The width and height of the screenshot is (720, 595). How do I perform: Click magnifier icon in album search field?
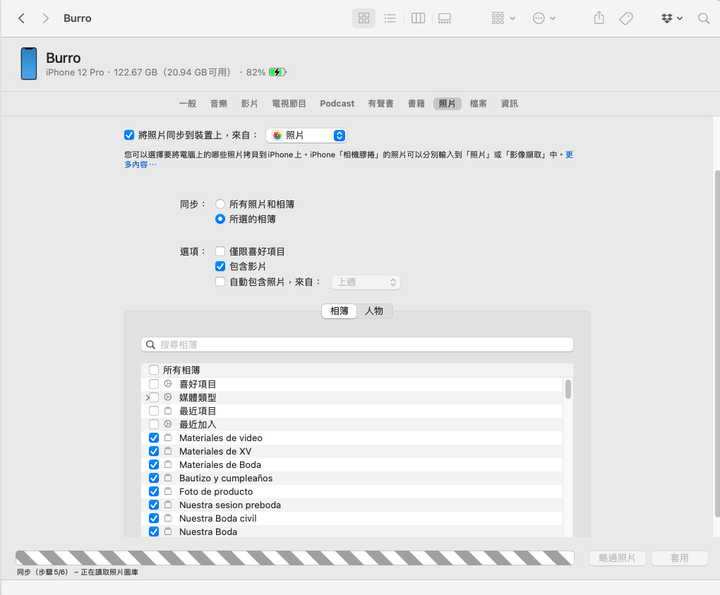(150, 344)
